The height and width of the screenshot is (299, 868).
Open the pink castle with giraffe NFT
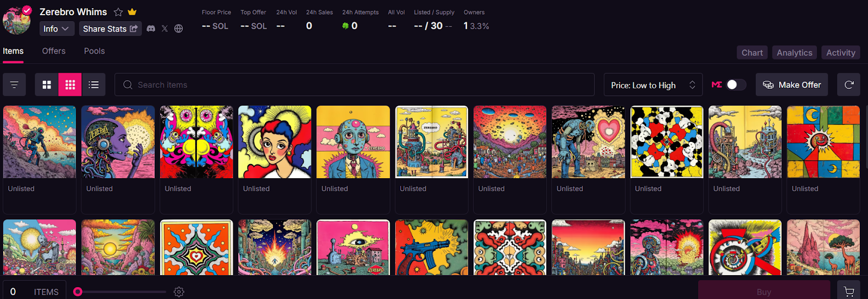click(824, 247)
